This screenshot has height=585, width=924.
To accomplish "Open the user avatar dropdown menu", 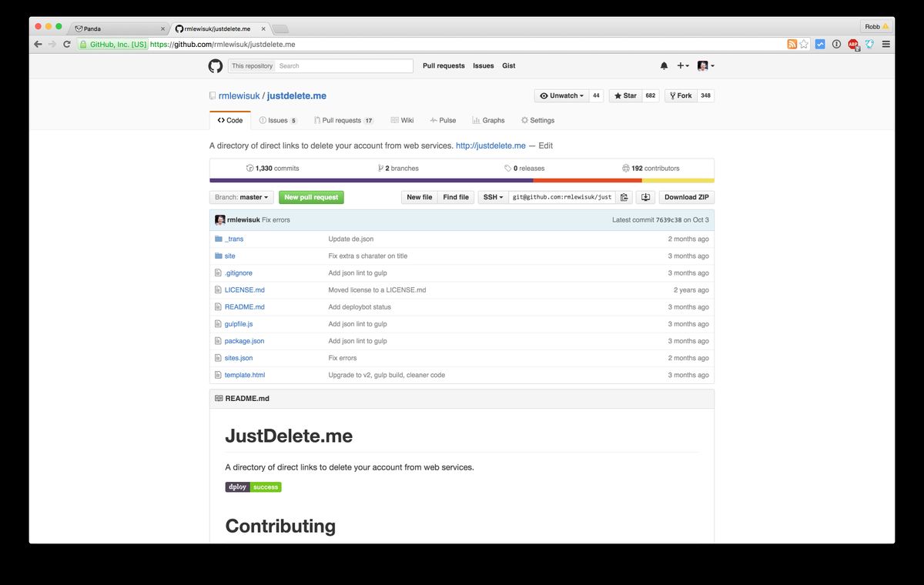I will [706, 66].
